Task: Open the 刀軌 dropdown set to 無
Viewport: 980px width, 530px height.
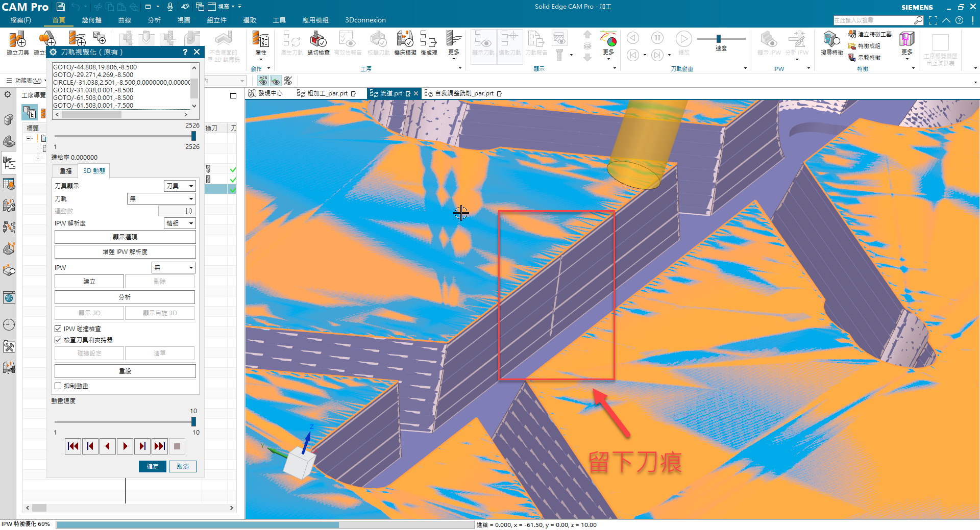Action: click(x=161, y=199)
